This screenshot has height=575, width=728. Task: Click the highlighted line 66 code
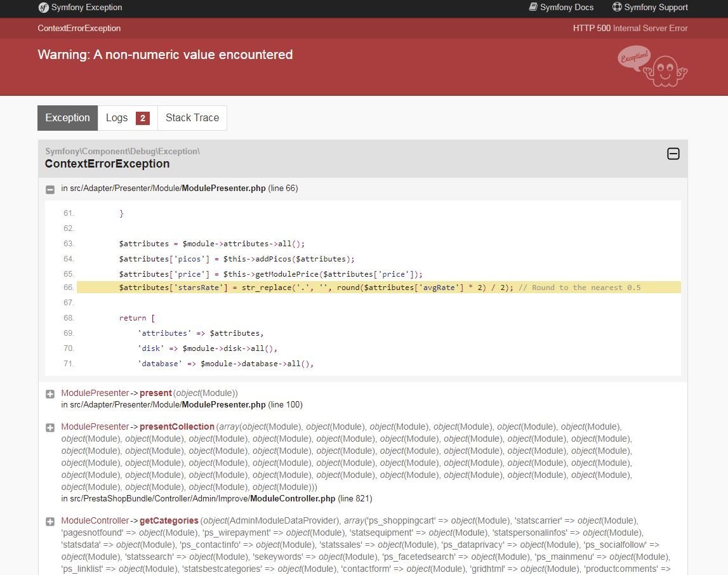pos(379,287)
